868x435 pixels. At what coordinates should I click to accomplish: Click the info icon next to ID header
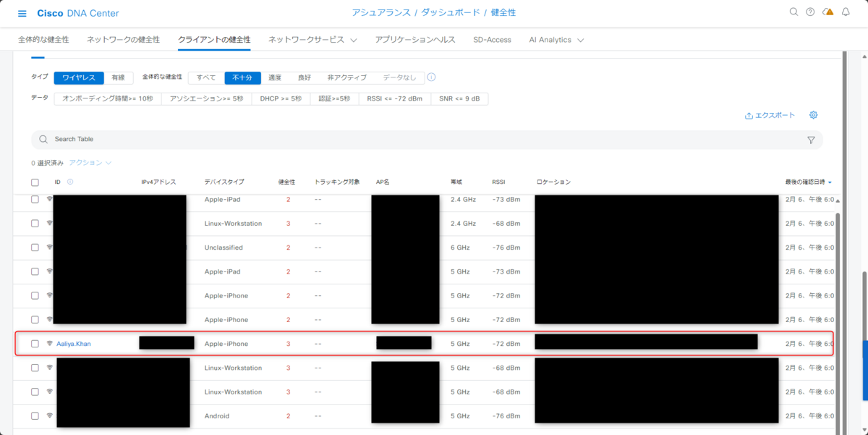(x=70, y=182)
